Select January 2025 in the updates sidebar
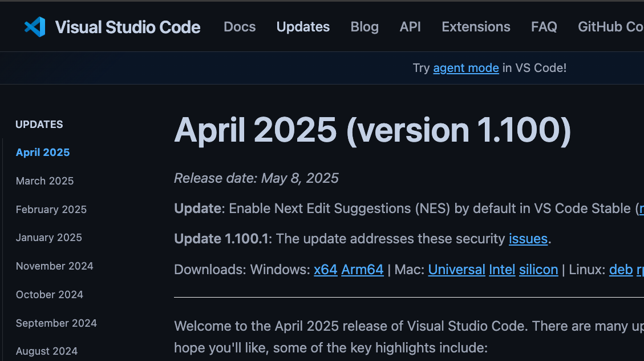This screenshot has height=361, width=644. tap(49, 238)
